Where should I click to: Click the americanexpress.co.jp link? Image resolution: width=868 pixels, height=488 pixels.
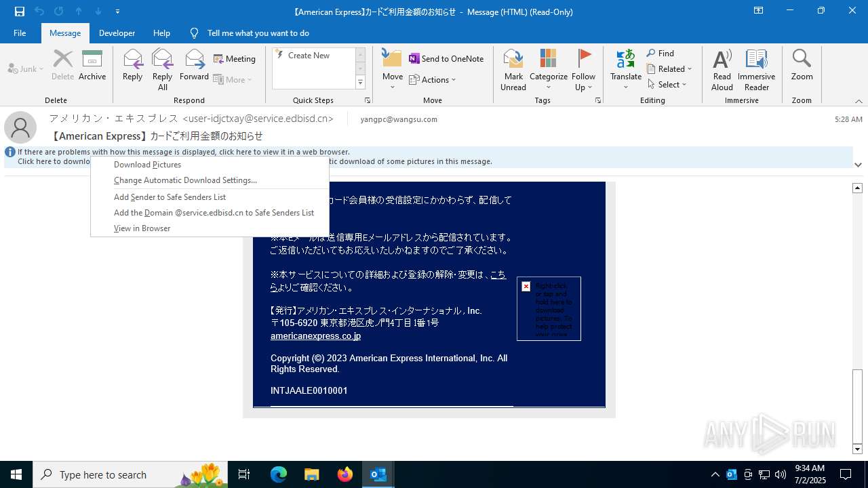point(315,335)
